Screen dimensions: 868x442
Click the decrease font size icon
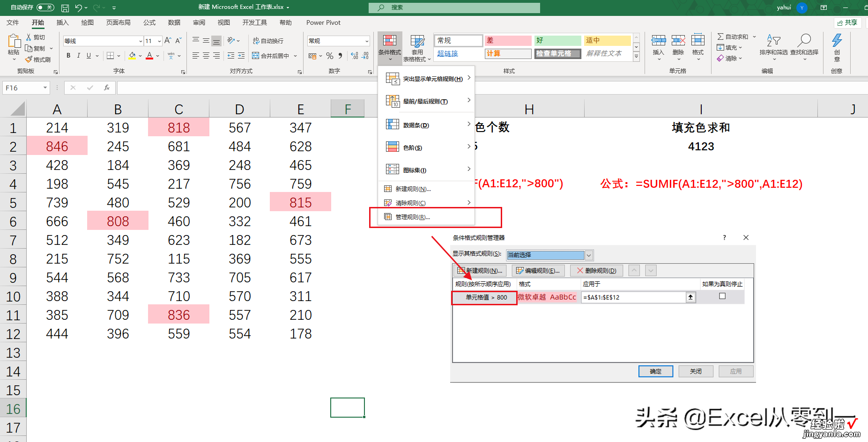[178, 41]
